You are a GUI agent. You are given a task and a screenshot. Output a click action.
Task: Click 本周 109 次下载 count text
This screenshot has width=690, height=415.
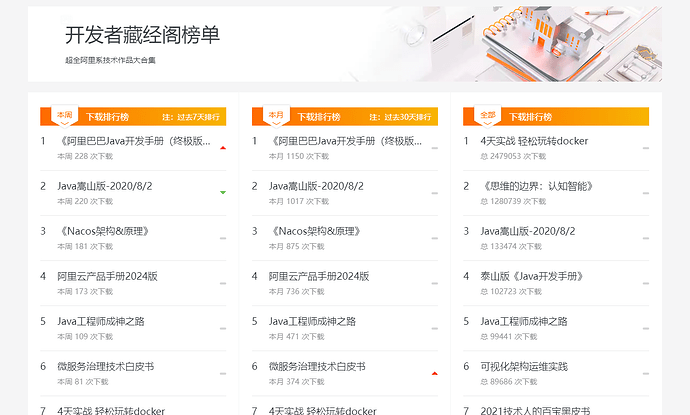click(85, 337)
